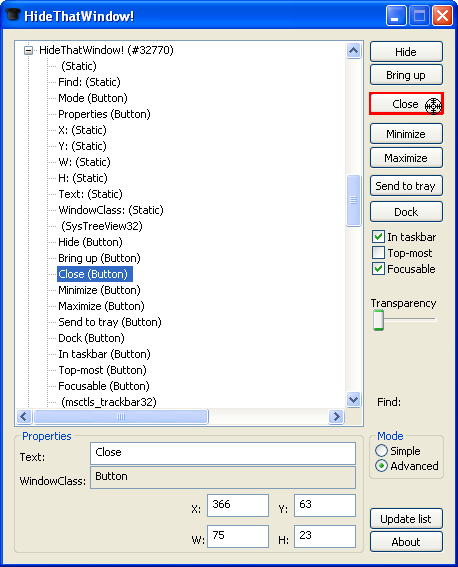Collapse the HideThatWindow! tree root node
The image size is (458, 567).
(28, 50)
